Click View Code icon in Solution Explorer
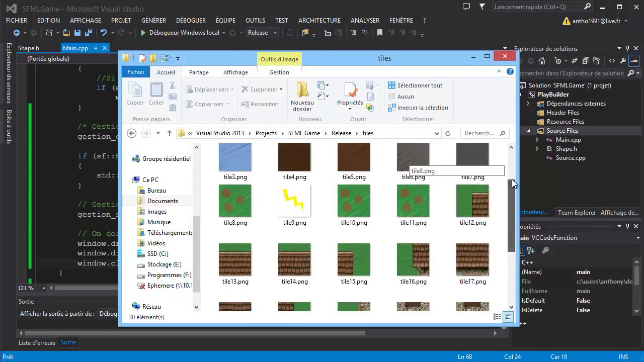The width and height of the screenshot is (644, 362). tap(612, 61)
